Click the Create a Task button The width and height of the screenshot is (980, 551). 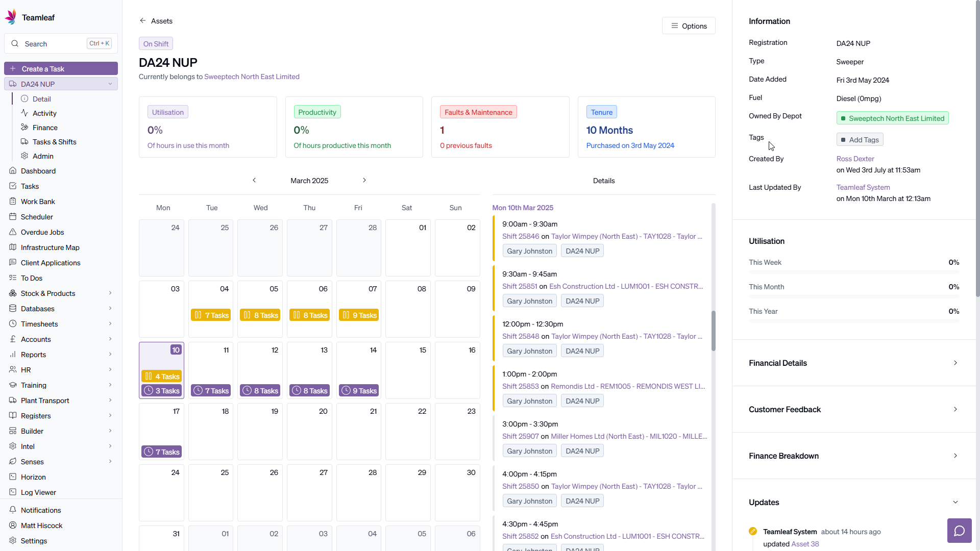coord(61,68)
